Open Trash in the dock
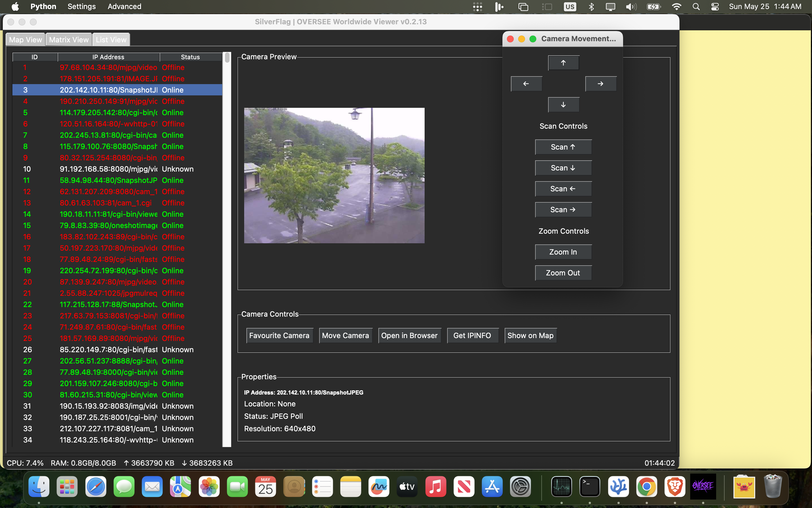The image size is (812, 508). pyautogui.click(x=773, y=487)
